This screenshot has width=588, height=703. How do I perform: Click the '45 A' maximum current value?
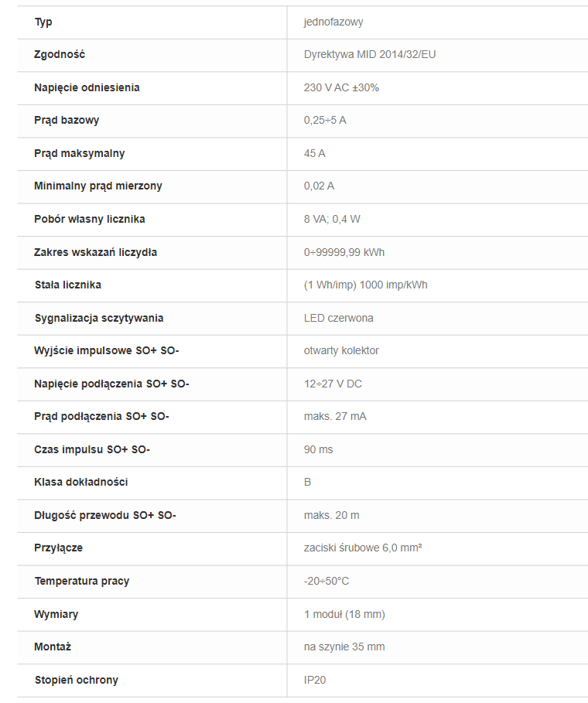(x=314, y=153)
